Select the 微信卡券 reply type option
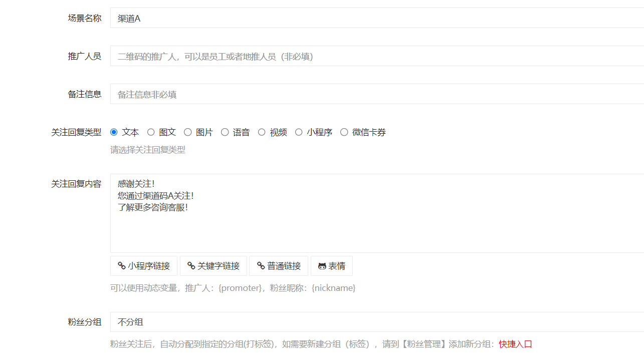This screenshot has width=644, height=358. (344, 132)
